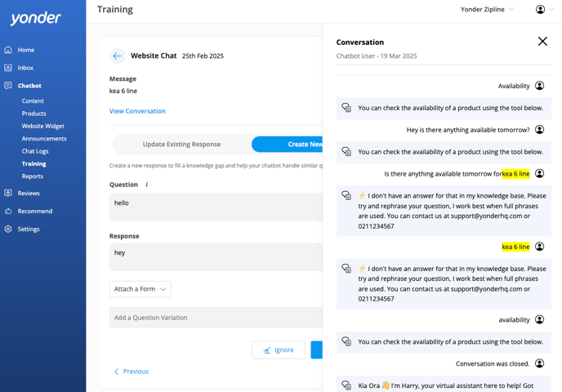Screen dimensions: 562x392
Task: Go to the Previous training item
Action: (x=132, y=372)
